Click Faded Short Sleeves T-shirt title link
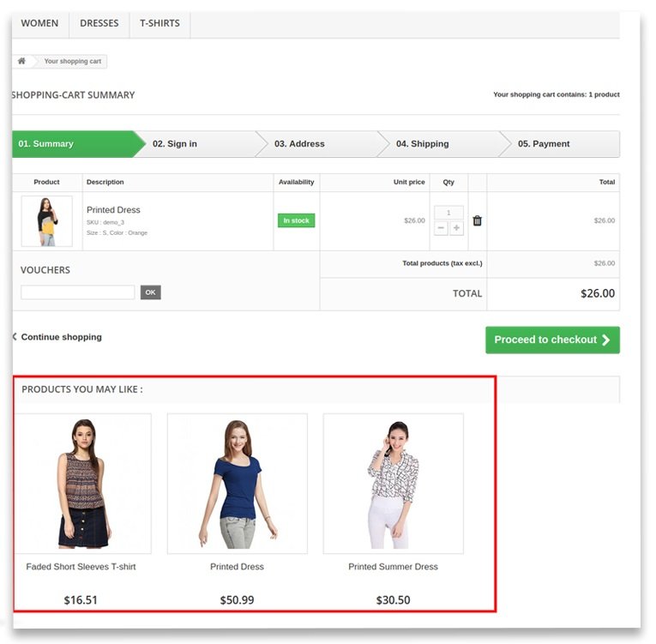The width and height of the screenshot is (656, 644). coord(81,567)
